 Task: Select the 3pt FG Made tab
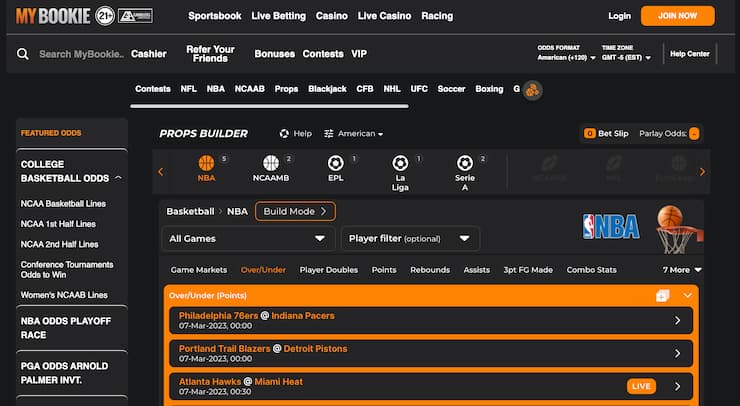pos(528,270)
